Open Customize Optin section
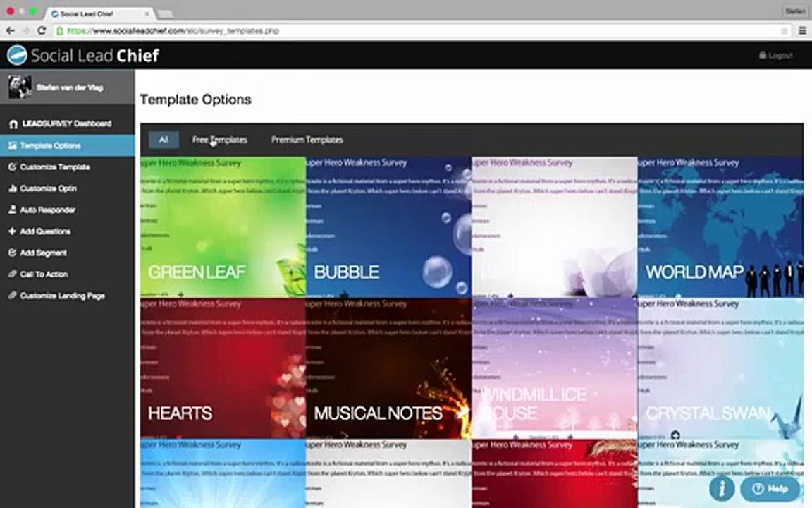Viewport: 812px width, 508px height. point(68,188)
